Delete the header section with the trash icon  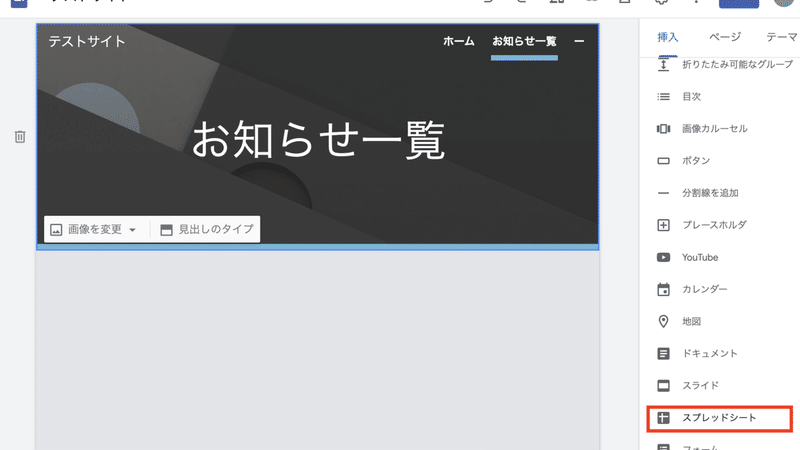click(x=20, y=137)
